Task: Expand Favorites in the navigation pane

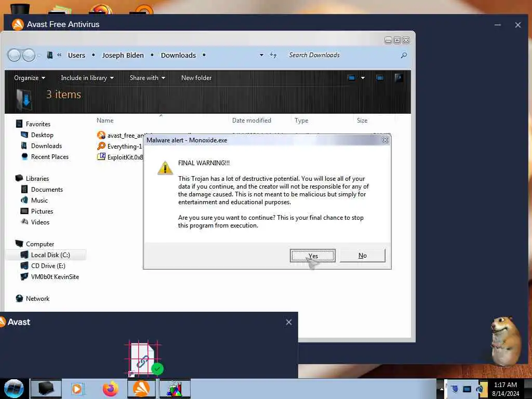Action: [38, 124]
